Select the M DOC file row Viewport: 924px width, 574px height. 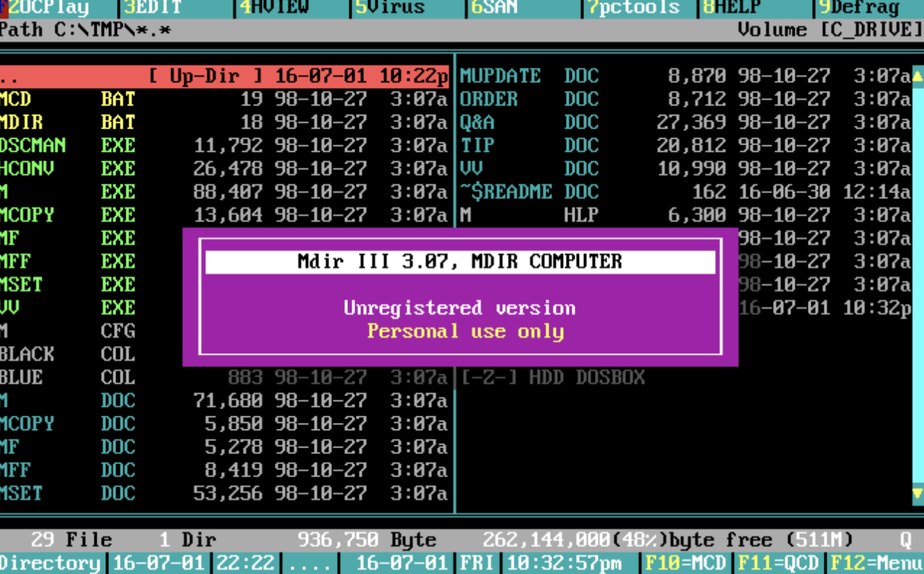[224, 402]
